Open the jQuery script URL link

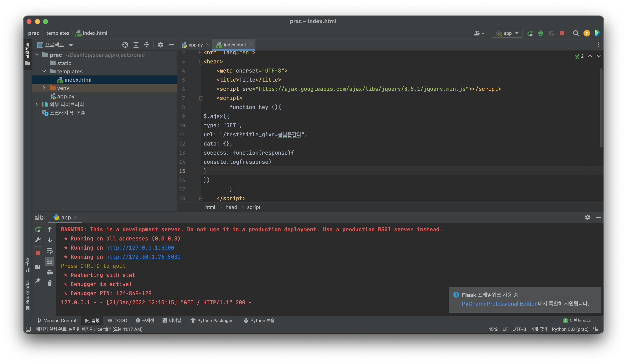click(x=362, y=89)
